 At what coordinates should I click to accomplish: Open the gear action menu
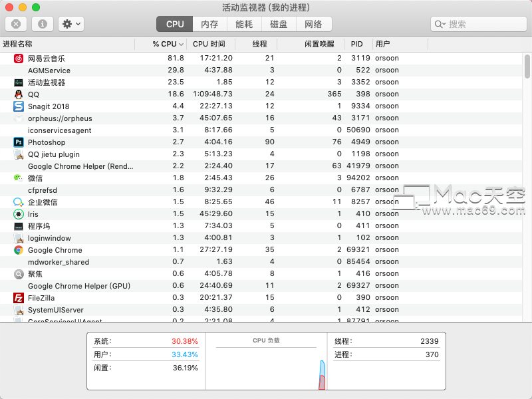(x=71, y=24)
